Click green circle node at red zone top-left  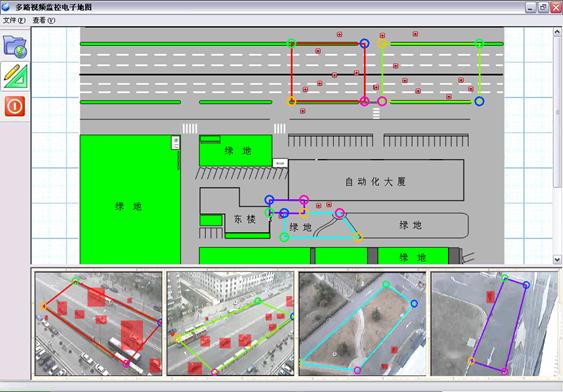pos(292,43)
